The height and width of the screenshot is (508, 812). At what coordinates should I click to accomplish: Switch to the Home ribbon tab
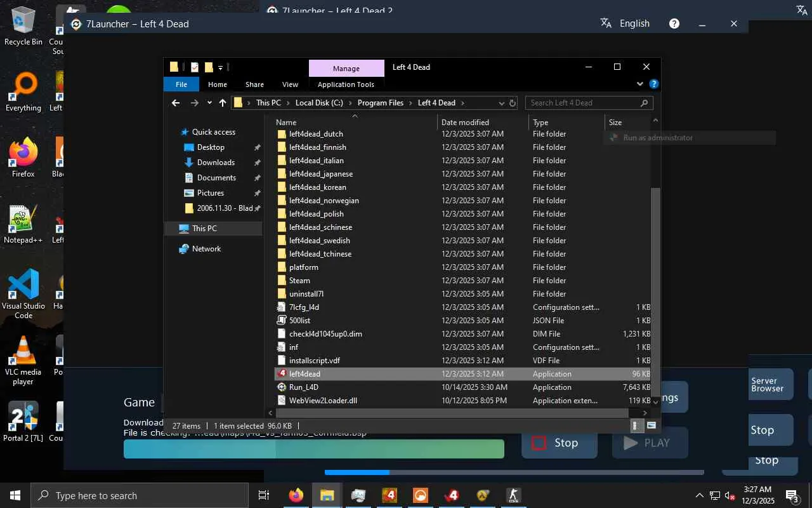pyautogui.click(x=218, y=84)
